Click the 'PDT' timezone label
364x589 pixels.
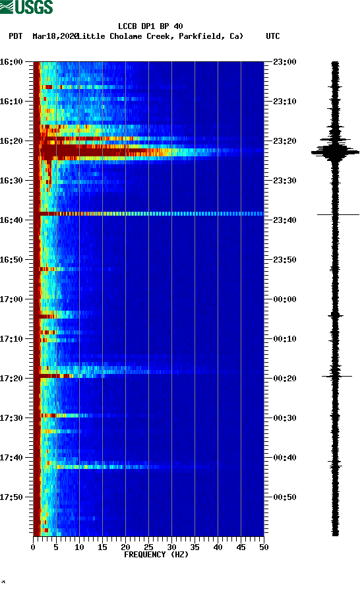coord(15,36)
